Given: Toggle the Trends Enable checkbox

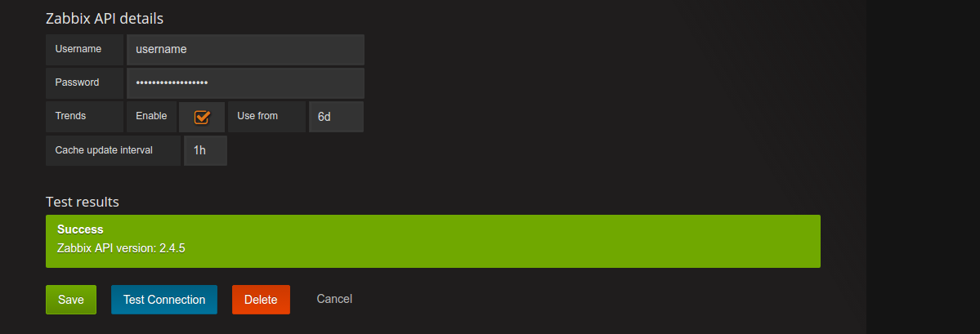Looking at the screenshot, I should point(202,117).
